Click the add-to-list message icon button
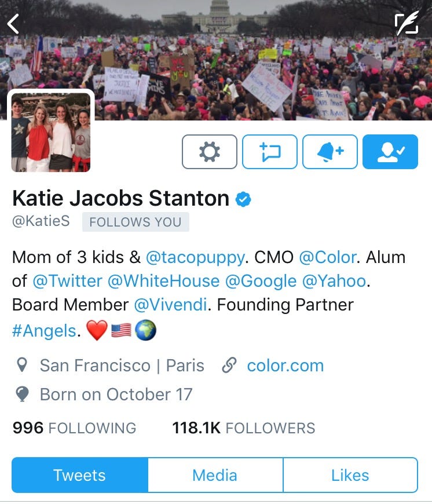 270,152
